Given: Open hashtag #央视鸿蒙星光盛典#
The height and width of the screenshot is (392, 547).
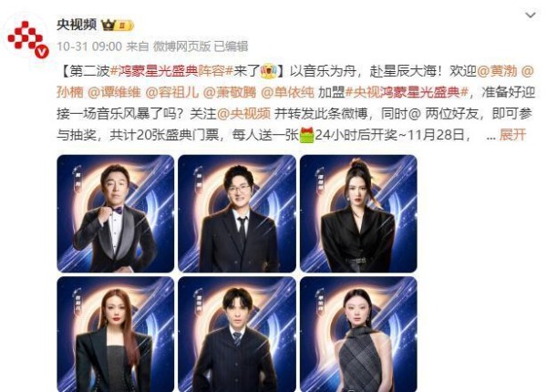Looking at the screenshot, I should point(407,92).
